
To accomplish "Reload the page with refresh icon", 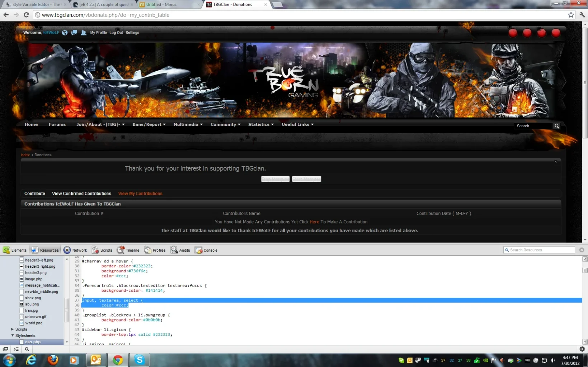I will (26, 15).
